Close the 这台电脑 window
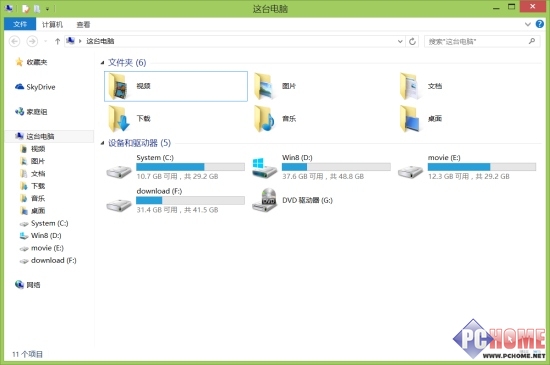The image size is (550, 365). point(532,7)
